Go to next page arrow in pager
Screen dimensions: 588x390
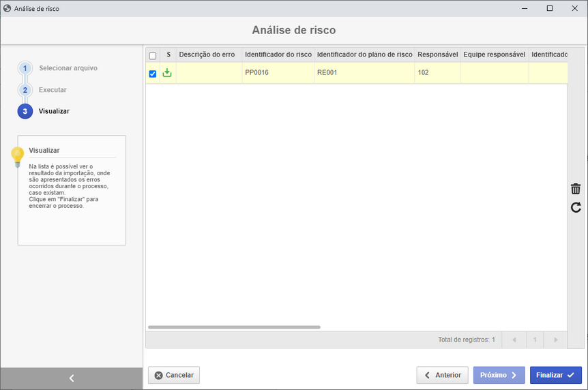tap(556, 340)
